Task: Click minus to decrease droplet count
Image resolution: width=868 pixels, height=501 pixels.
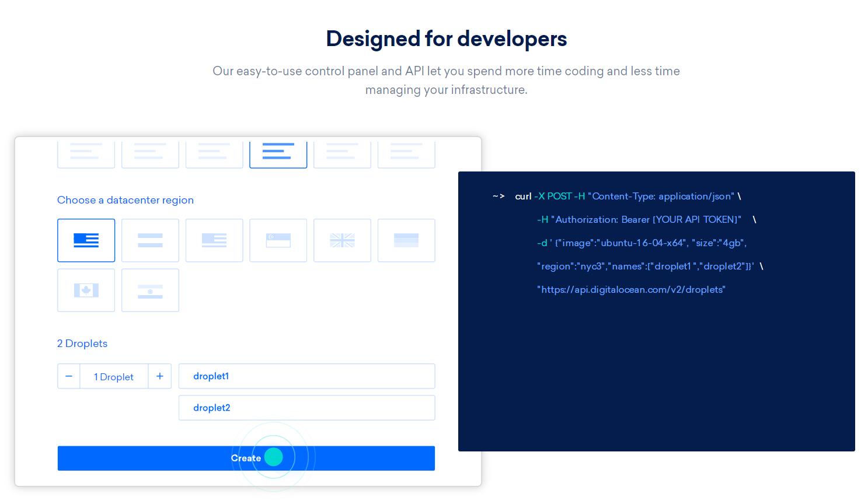Action: click(x=69, y=376)
